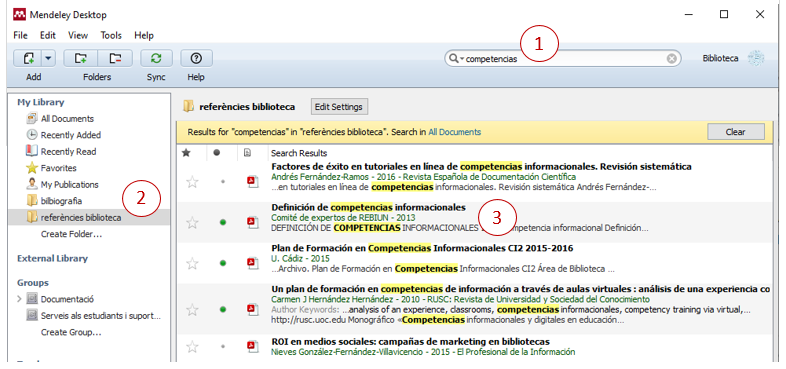
Task: Click the create new folder icon
Action: [81, 59]
